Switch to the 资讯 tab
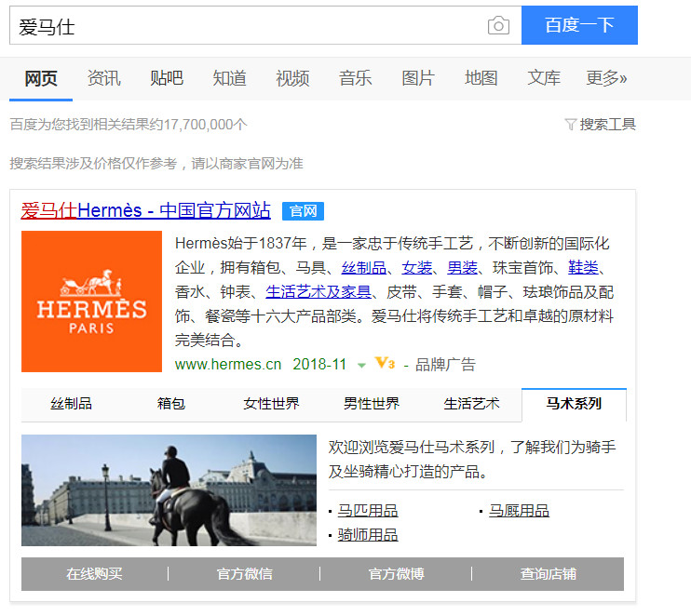This screenshot has height=616, width=691. [x=104, y=78]
